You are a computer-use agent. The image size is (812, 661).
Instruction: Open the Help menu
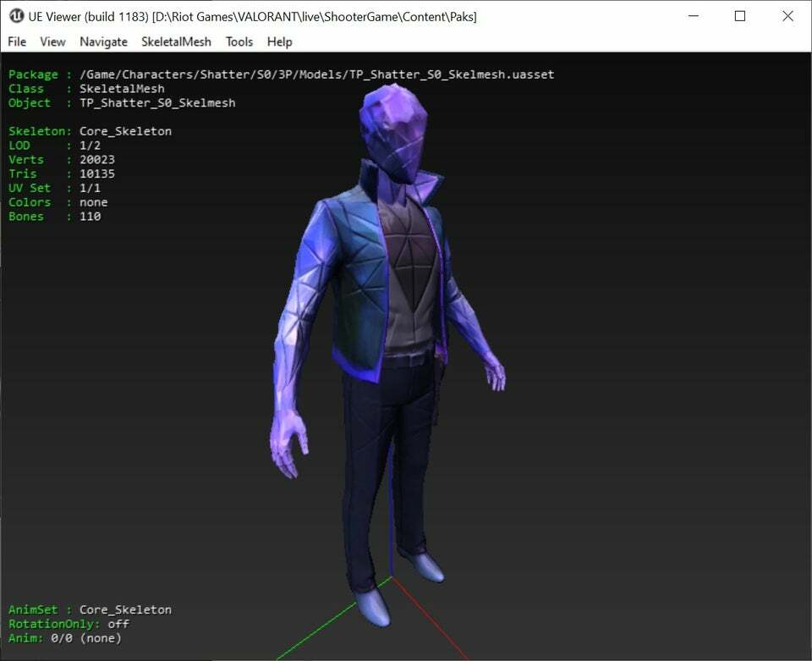(280, 41)
